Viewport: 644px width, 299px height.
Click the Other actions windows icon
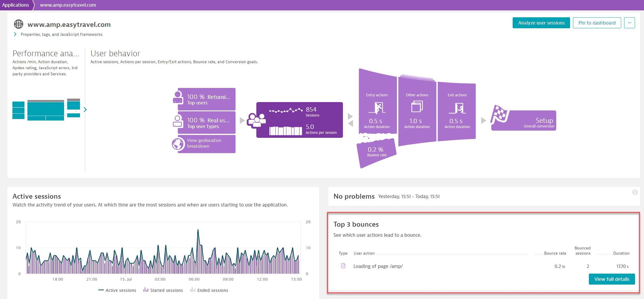pos(417,106)
